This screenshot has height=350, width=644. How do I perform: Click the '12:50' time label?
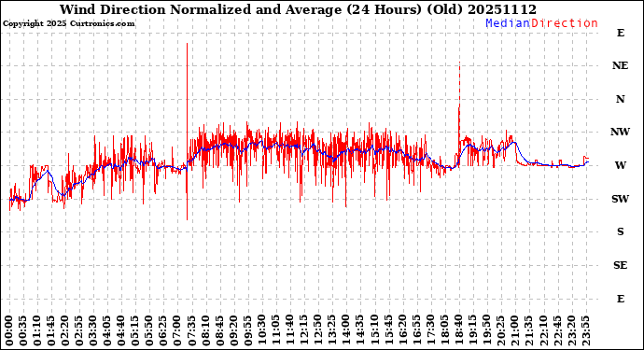pyautogui.click(x=318, y=331)
